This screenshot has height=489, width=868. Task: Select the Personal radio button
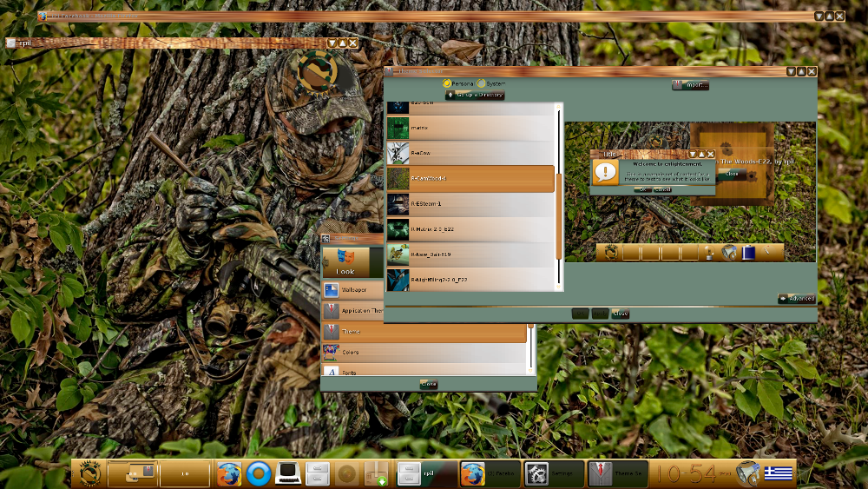tap(457, 83)
